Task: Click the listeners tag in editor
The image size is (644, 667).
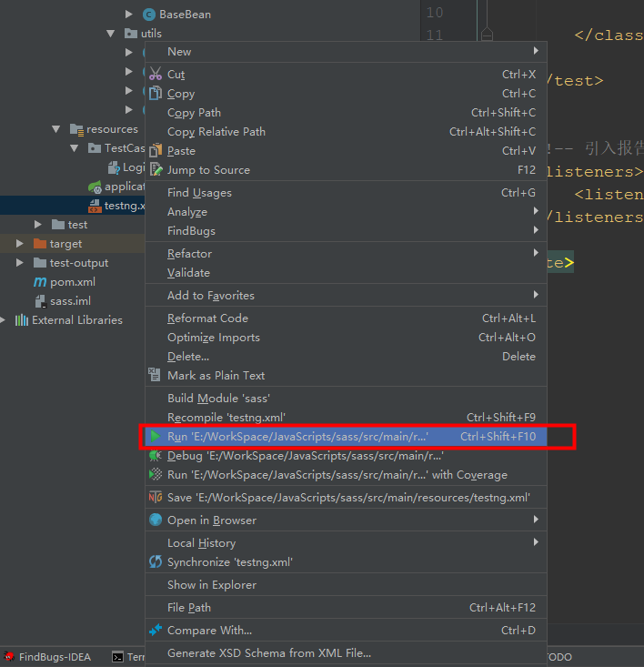Action: [x=595, y=171]
